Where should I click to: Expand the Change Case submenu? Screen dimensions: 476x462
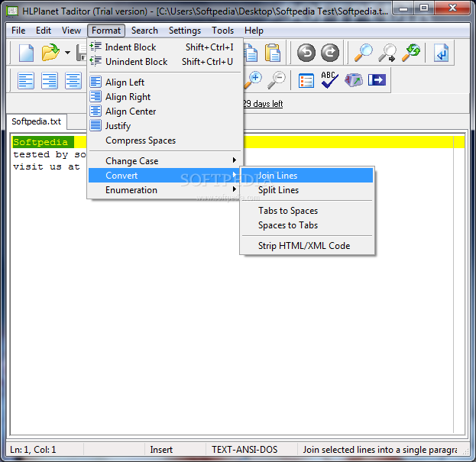tap(165, 161)
